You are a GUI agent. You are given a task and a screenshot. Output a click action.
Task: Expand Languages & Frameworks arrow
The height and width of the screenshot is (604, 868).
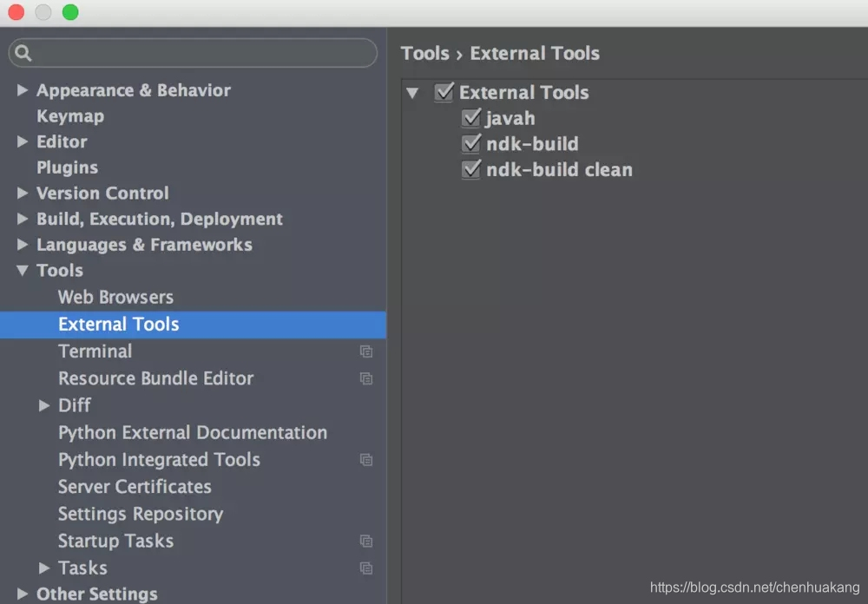[x=23, y=244]
